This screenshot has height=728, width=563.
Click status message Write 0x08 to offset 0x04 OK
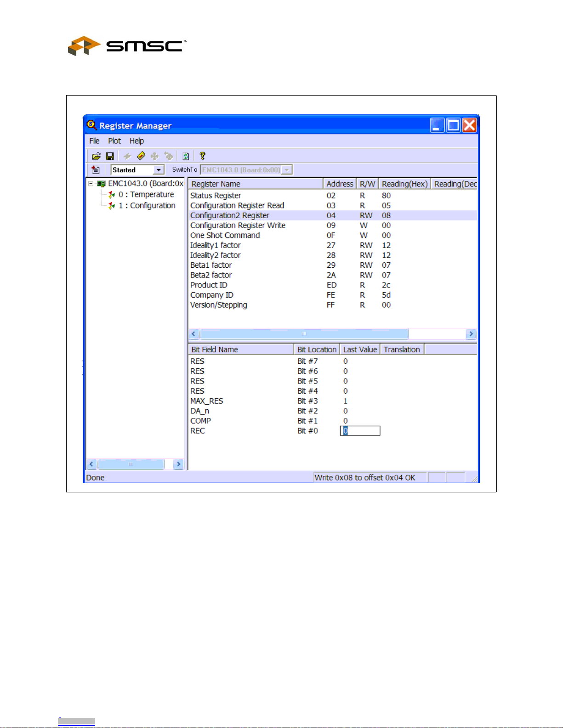[x=365, y=478]
